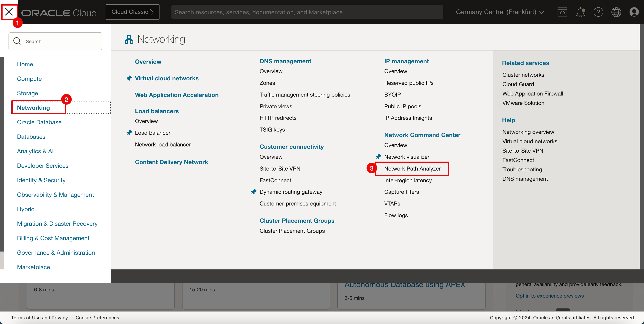Unpin Virtual cloud networks pin icon
Image resolution: width=644 pixels, height=324 pixels.
click(x=129, y=78)
